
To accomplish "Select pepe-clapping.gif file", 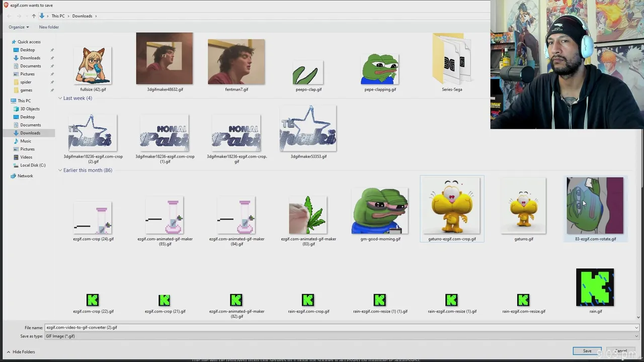I will (x=380, y=70).
